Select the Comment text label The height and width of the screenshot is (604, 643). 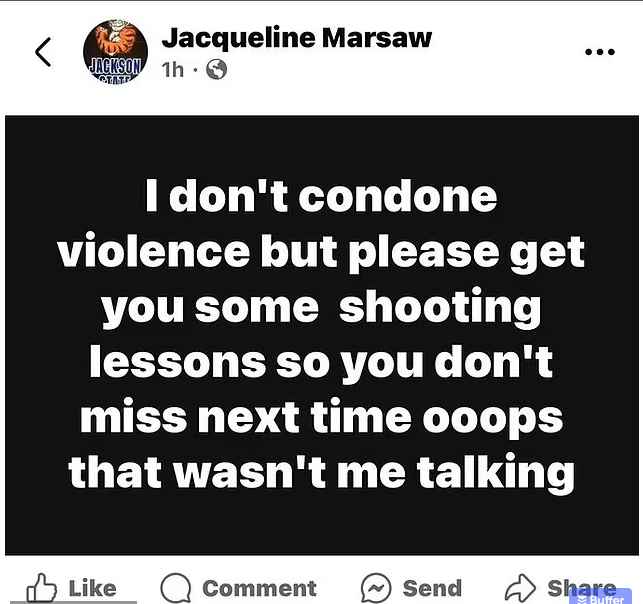point(260,588)
